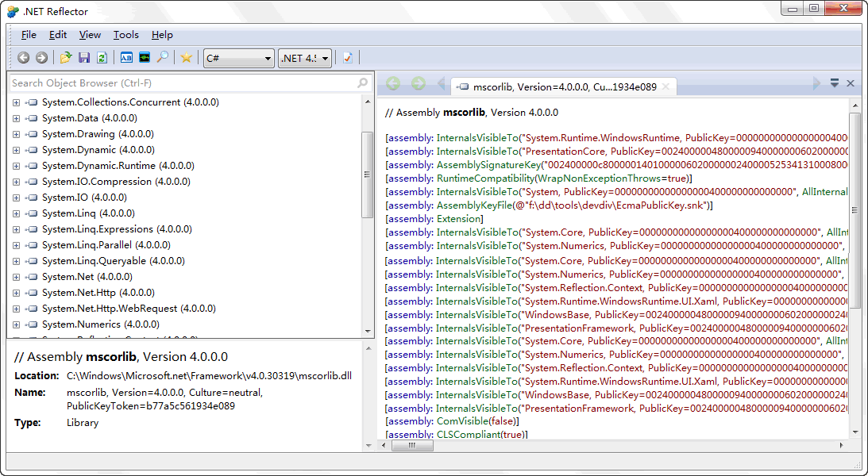868x476 pixels.
Task: Click the blue AB toolbar icon
Action: (126, 58)
